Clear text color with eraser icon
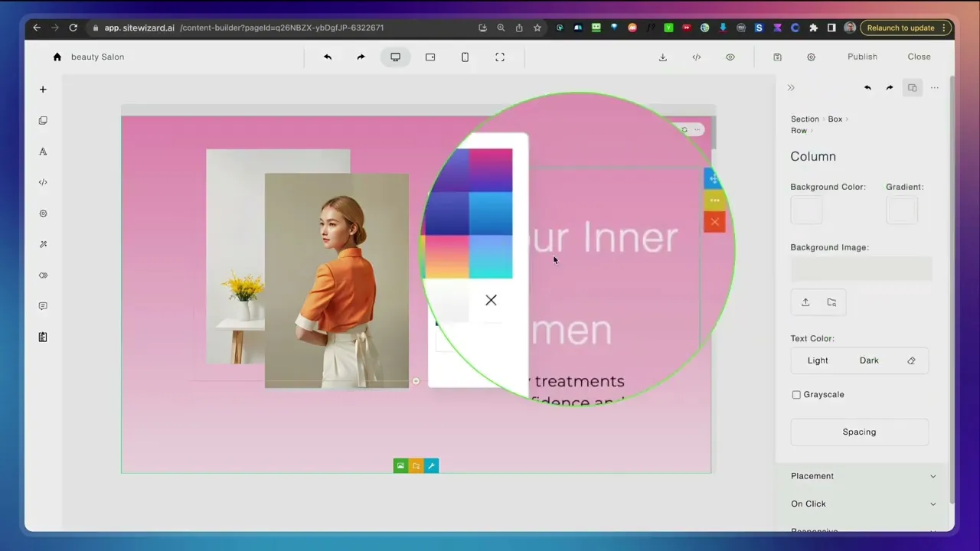 click(x=911, y=360)
